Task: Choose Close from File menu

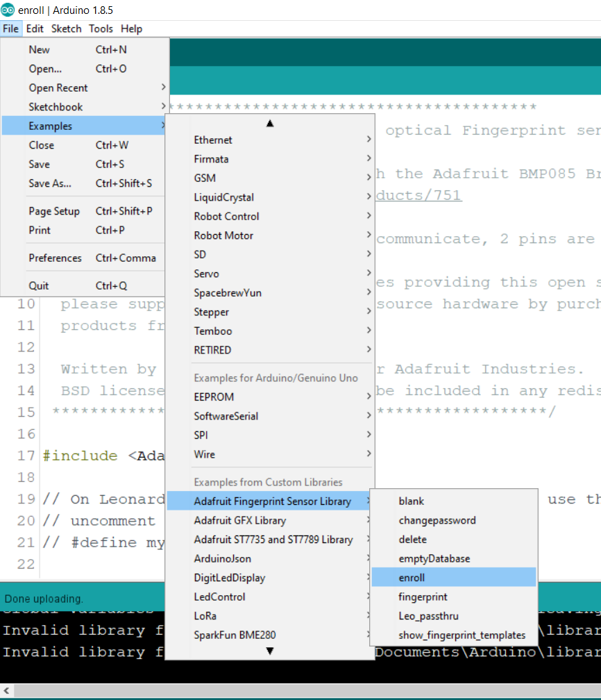Action: (x=85, y=145)
